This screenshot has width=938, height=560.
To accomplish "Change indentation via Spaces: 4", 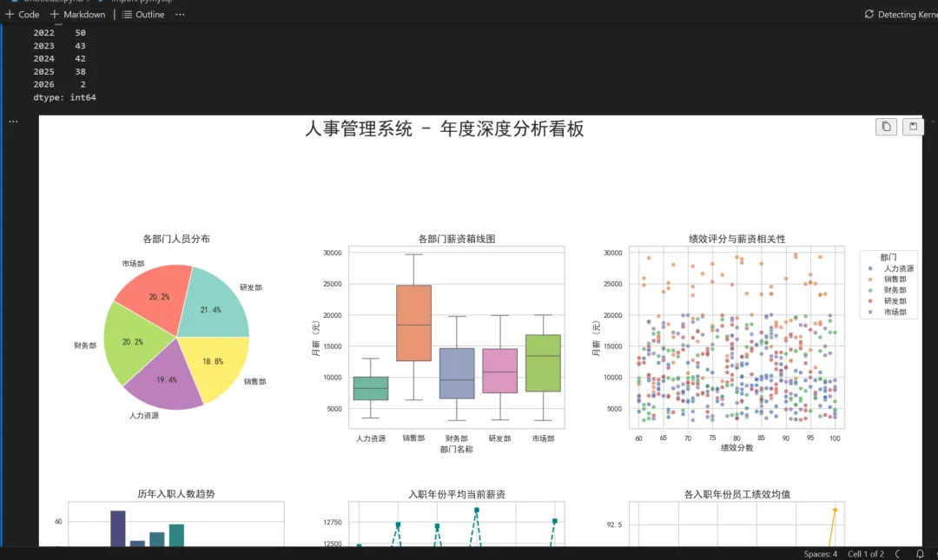I will [x=820, y=554].
